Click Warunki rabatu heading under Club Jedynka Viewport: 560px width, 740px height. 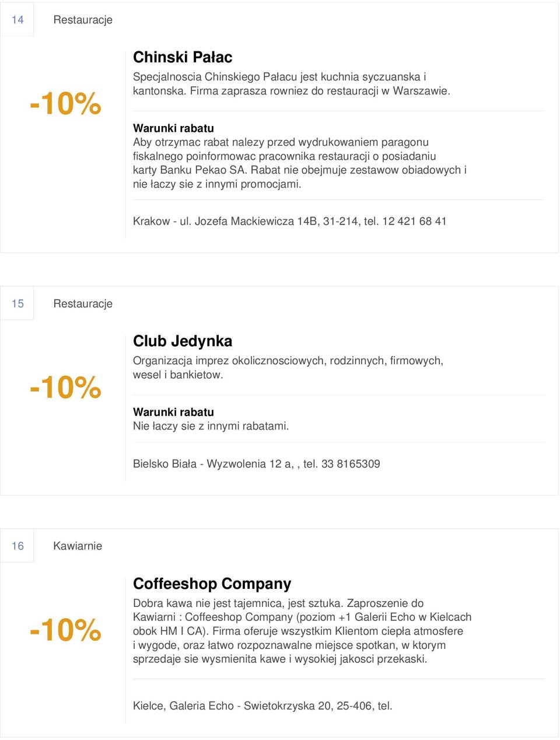pyautogui.click(x=173, y=412)
